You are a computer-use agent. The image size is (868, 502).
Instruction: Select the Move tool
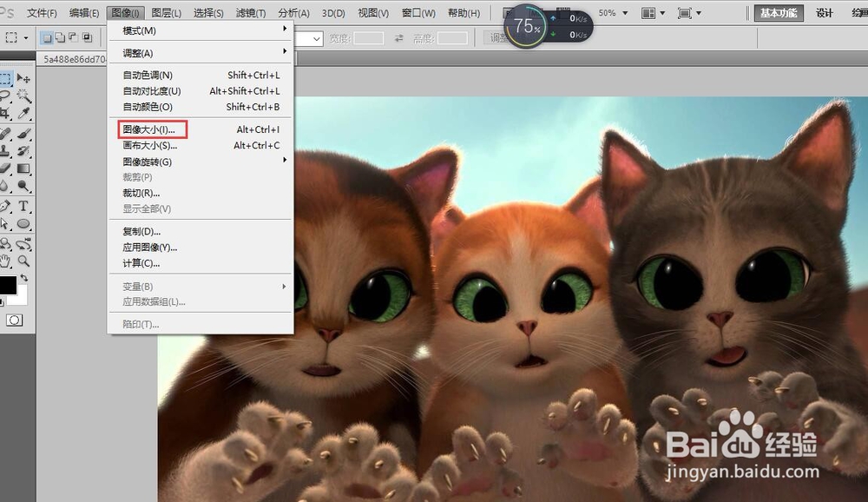pyautogui.click(x=23, y=79)
